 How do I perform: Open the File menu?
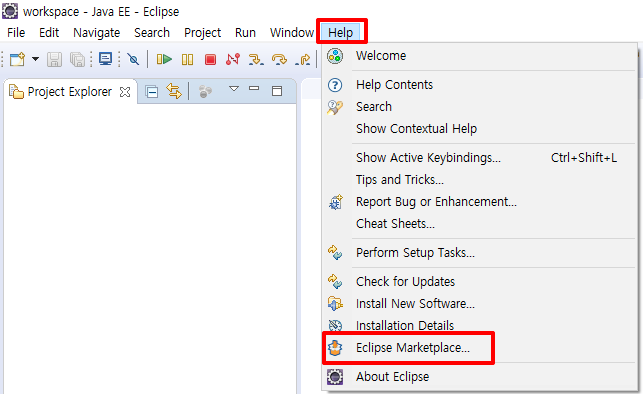point(16,32)
